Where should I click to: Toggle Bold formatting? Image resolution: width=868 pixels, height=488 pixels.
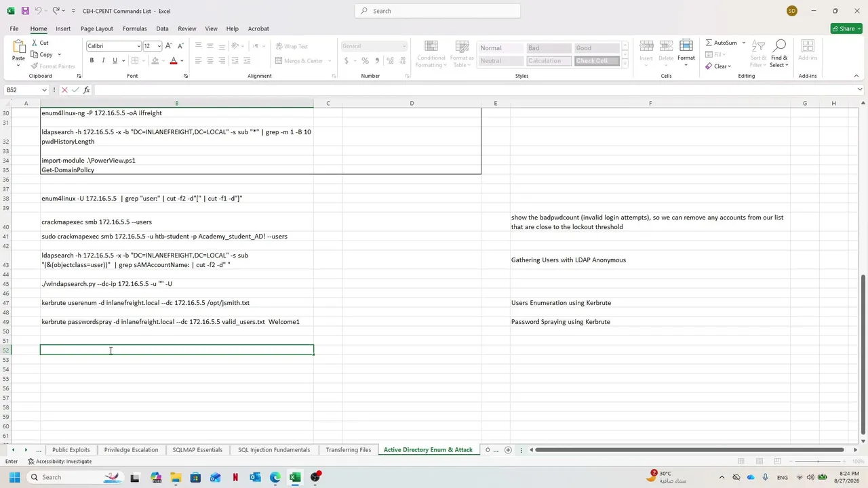(x=92, y=61)
